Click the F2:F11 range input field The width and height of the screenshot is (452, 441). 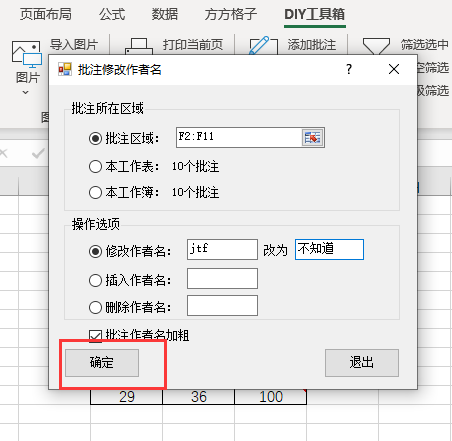click(239, 137)
